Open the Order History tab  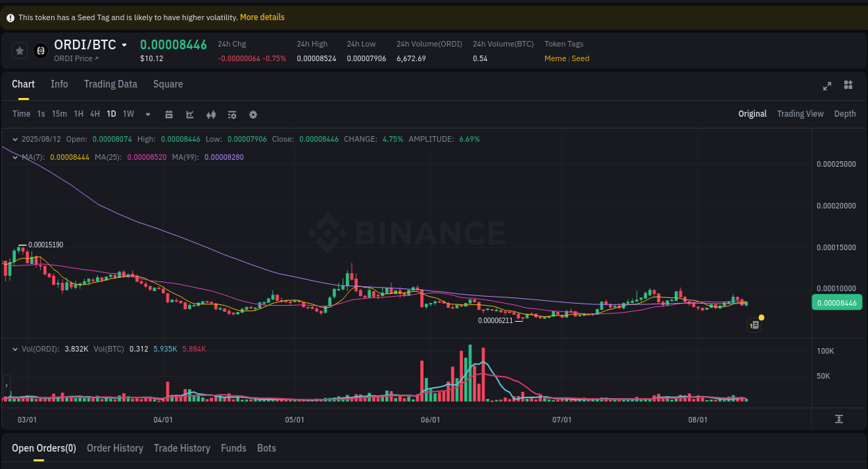pos(115,448)
